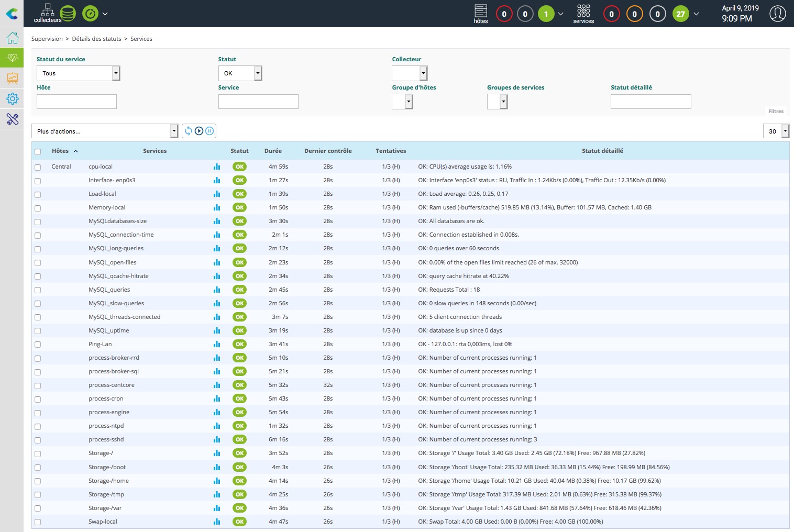Image resolution: width=794 pixels, height=532 pixels.
Task: Open the Monitoring heartbeat sidebar icon
Action: (x=13, y=58)
